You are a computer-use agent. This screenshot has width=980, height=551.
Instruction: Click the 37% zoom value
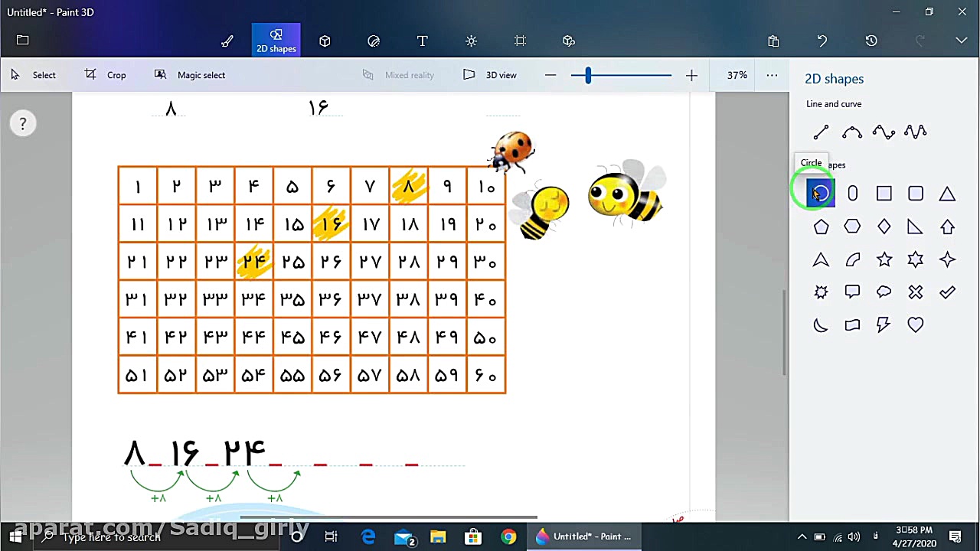click(x=737, y=75)
